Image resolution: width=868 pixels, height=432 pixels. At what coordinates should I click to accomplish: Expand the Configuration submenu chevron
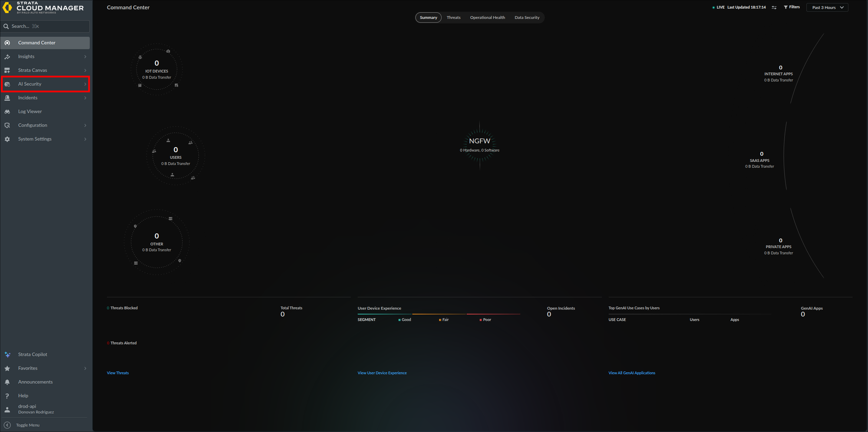(x=85, y=125)
